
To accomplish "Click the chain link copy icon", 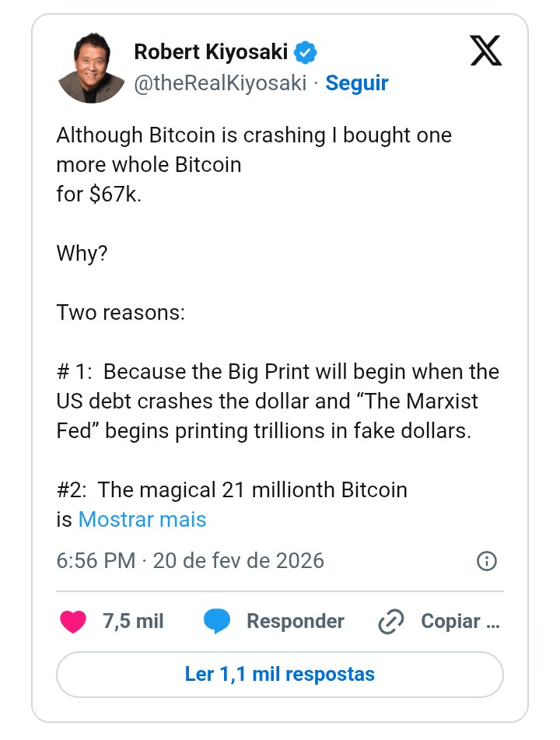I will [390, 621].
